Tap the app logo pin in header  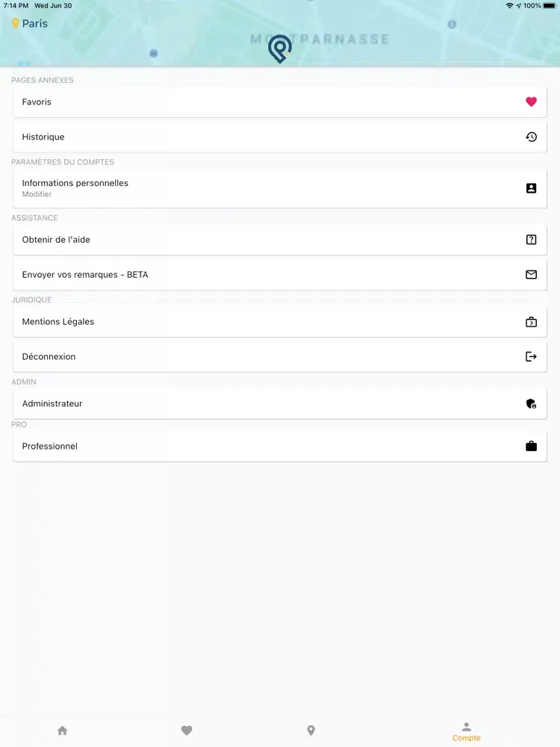coord(280,49)
